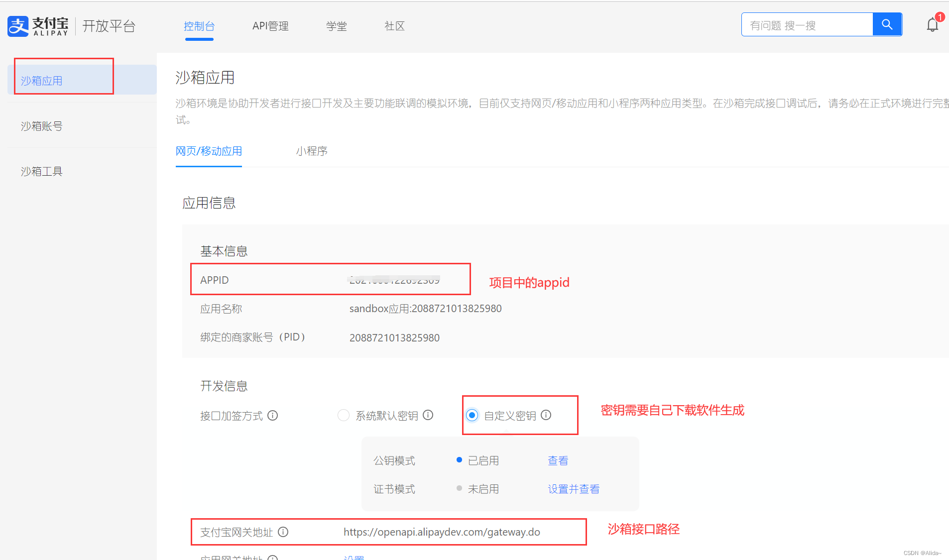
Task: Select the 系统默认密钥 radio button
Action: coord(344,415)
